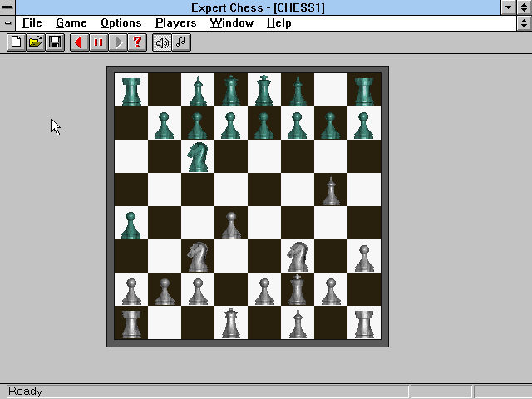Select the white knight on c3
The image size is (532, 399).
pyautogui.click(x=198, y=256)
